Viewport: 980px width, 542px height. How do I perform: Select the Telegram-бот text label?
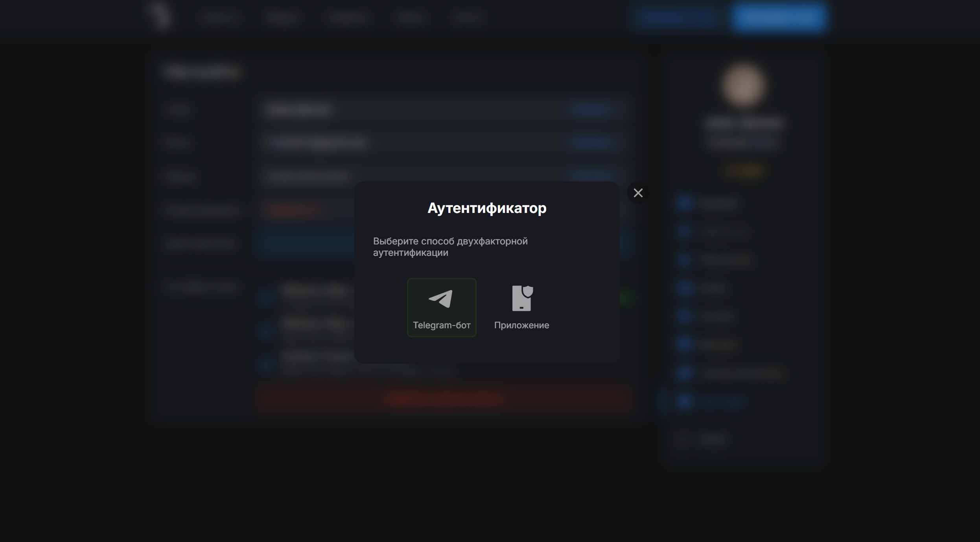click(441, 325)
